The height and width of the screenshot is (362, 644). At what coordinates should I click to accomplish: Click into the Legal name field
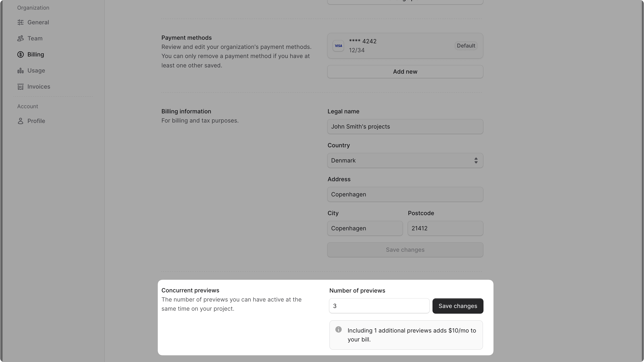point(405,127)
